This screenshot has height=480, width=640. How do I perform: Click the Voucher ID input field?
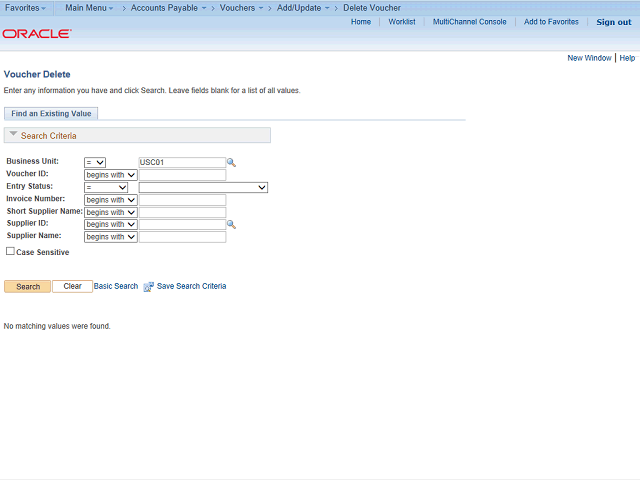(x=182, y=175)
